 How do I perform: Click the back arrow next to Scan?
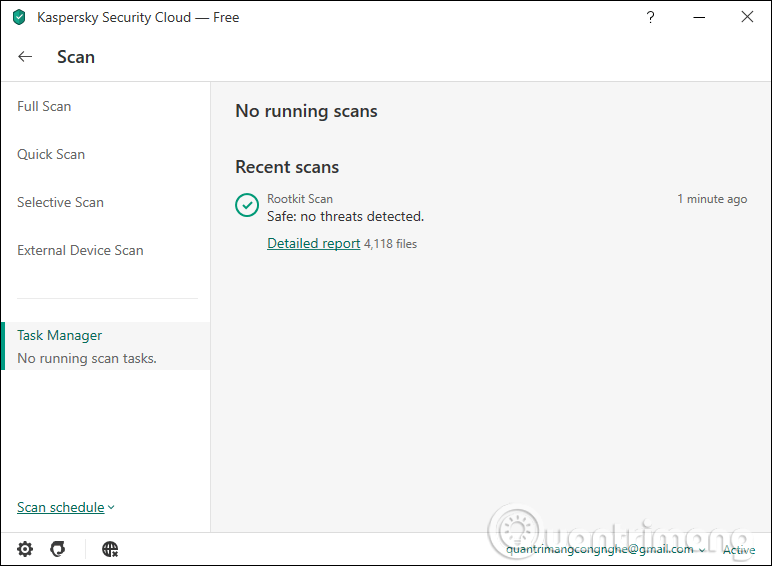coord(25,57)
